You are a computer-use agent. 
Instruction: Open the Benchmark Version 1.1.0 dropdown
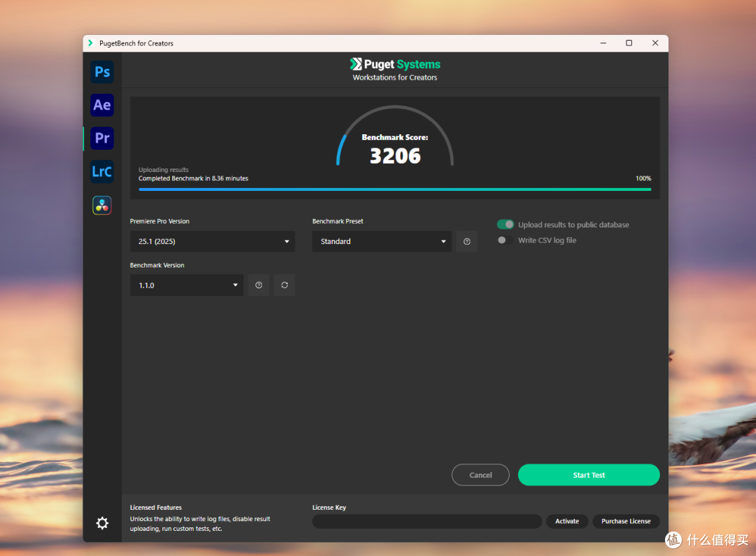tap(187, 285)
